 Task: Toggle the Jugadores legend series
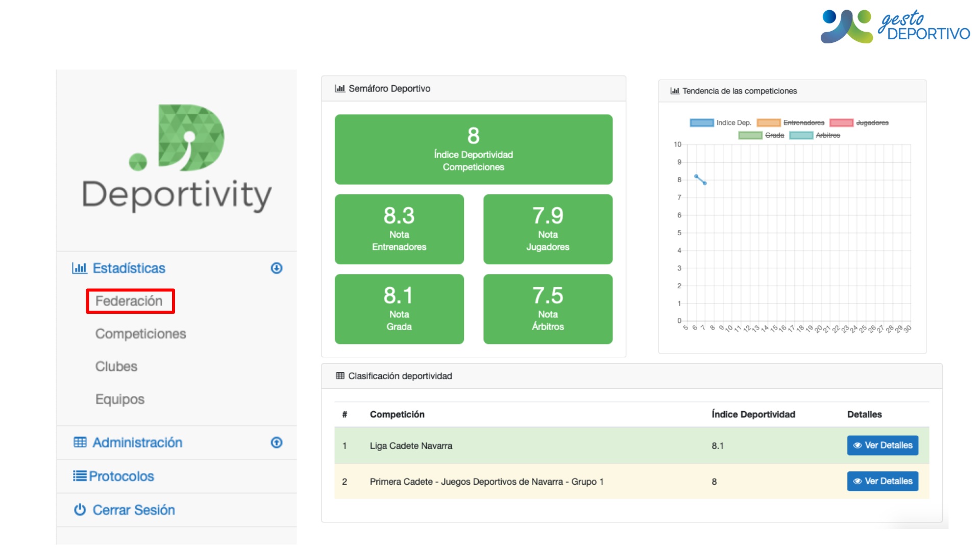click(x=860, y=123)
